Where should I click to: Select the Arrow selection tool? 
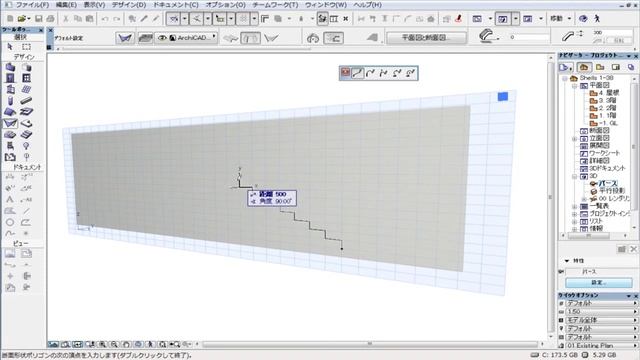point(10,47)
